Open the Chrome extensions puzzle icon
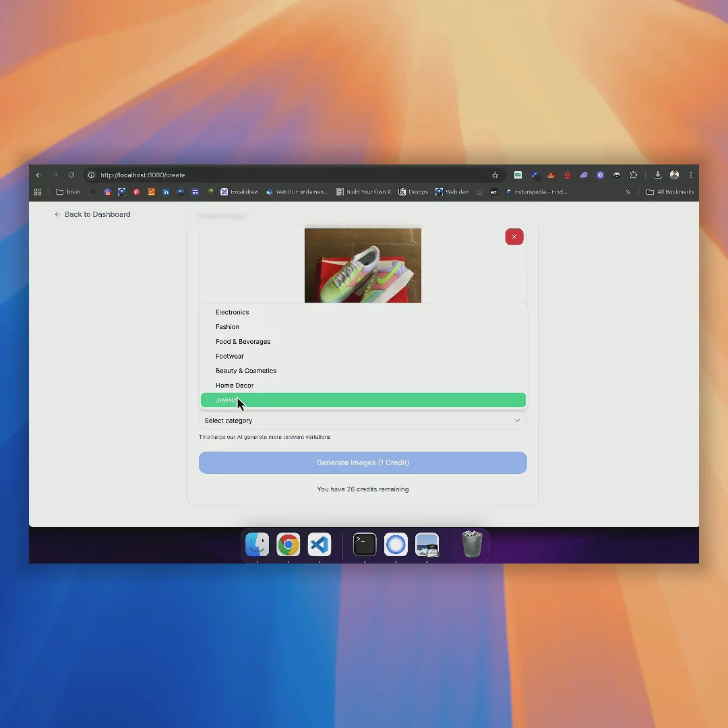728x728 pixels. pos(634,175)
